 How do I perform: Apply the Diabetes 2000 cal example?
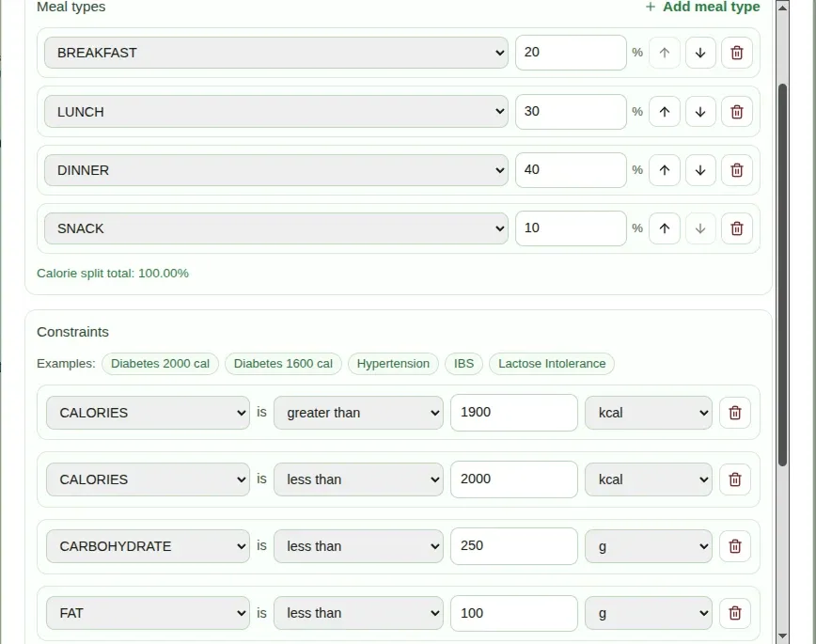(x=160, y=364)
